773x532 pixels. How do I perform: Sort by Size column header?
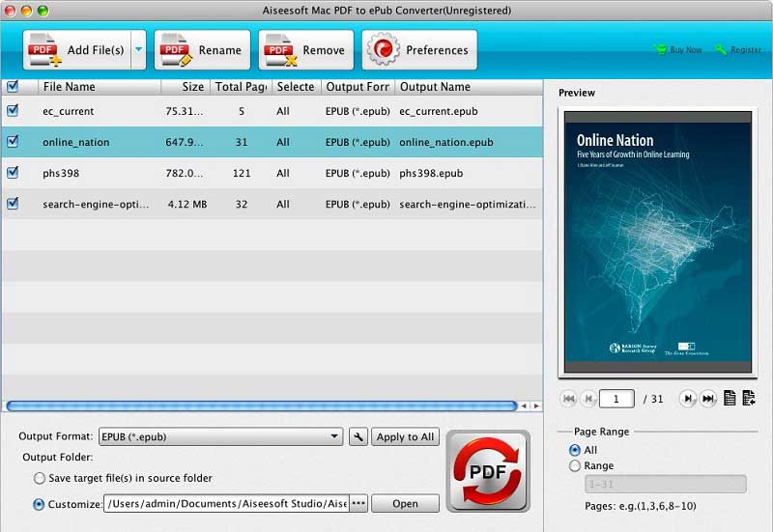(x=186, y=87)
